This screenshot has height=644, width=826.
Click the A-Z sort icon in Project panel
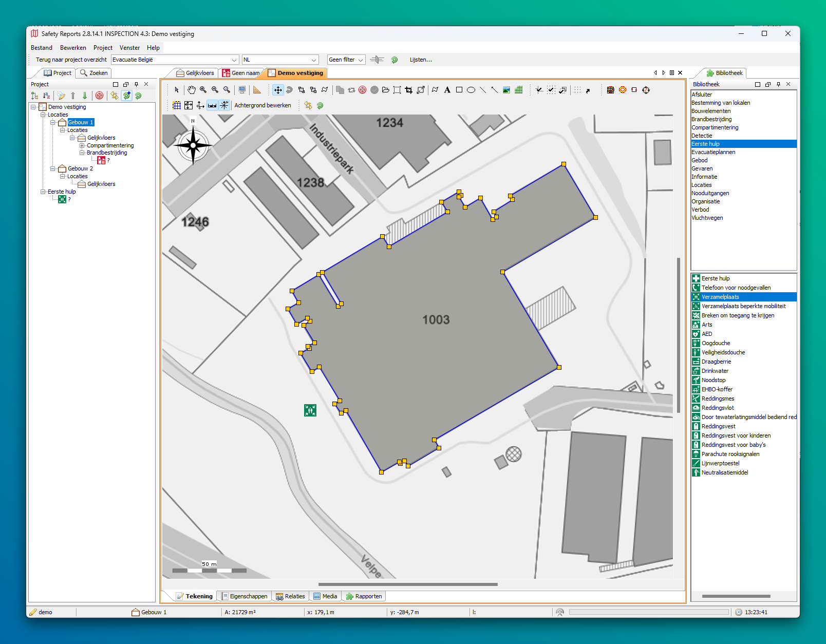point(47,96)
